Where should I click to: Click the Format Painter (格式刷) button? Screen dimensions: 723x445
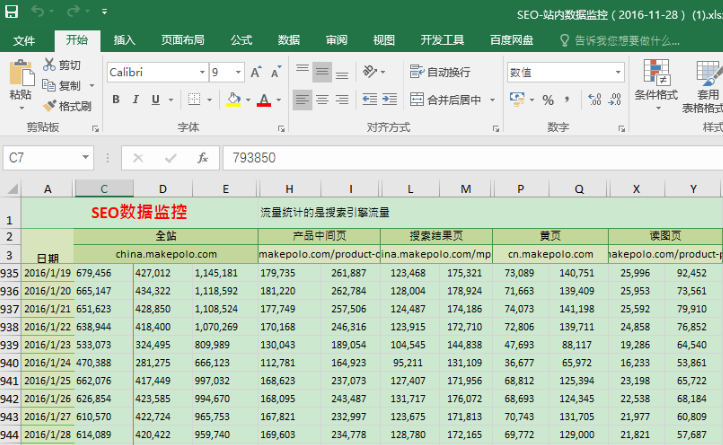[66, 106]
